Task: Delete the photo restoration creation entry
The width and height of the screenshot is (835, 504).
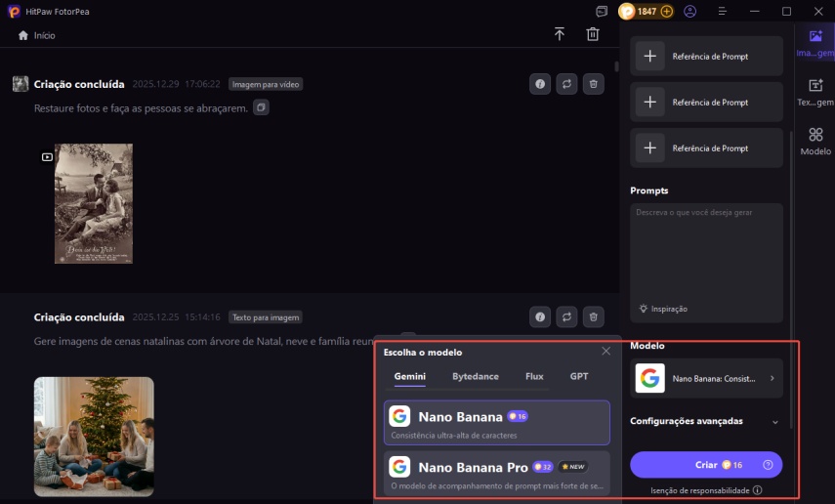Action: pos(593,84)
